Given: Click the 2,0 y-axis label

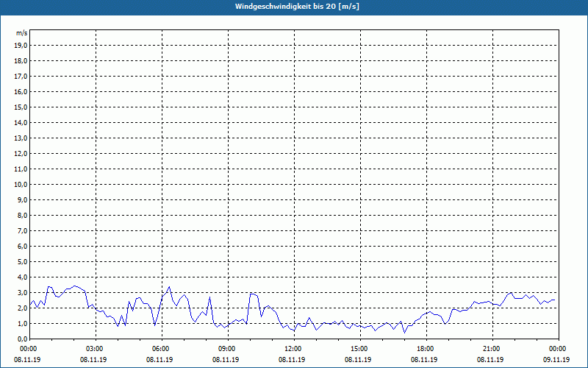Looking at the screenshot, I should tap(24, 308).
